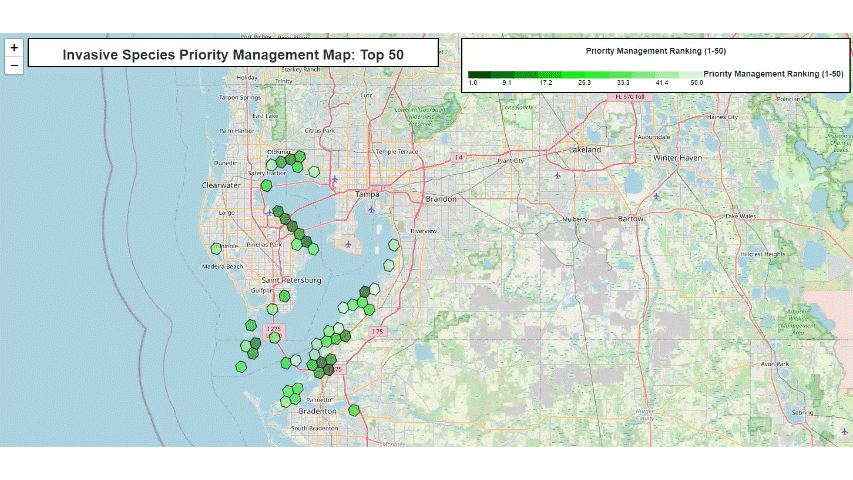
Task: Click the Brandon city label
Action: [440, 199]
